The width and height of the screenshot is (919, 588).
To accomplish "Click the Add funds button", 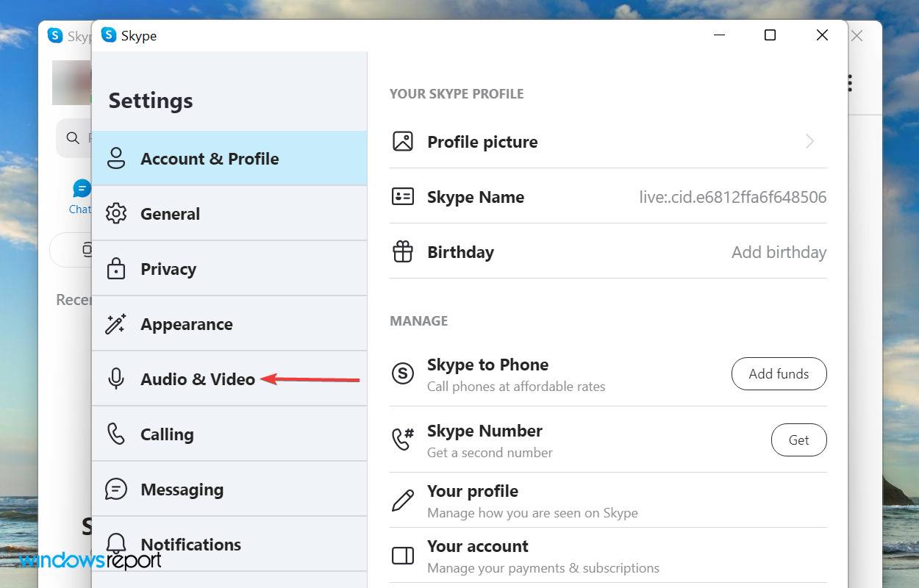I will 779,373.
